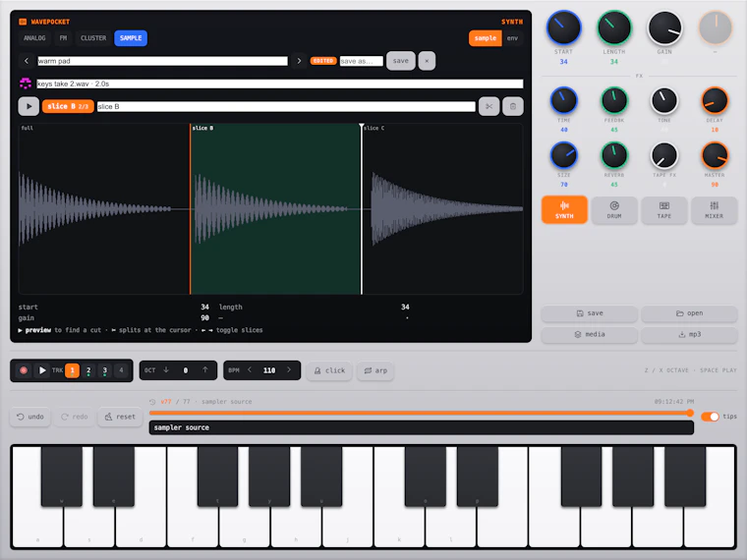
Task: Open the media library button
Action: pos(590,334)
